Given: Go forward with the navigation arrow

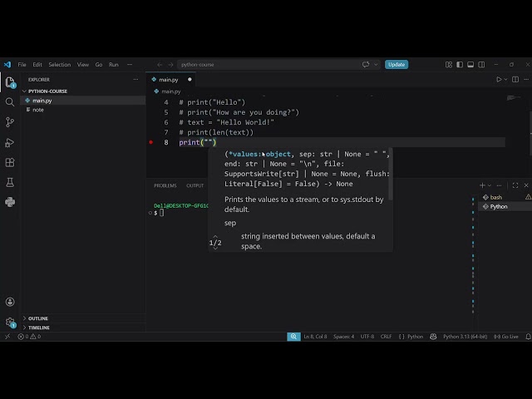Looking at the screenshot, I should coord(170,65).
